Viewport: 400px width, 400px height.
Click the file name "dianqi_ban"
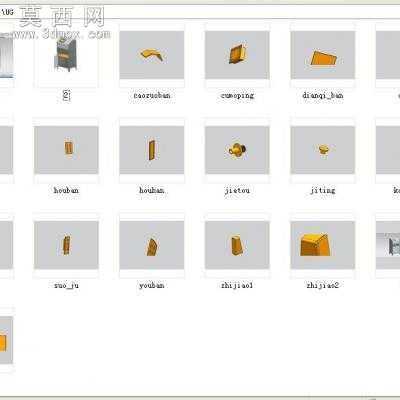(x=323, y=96)
